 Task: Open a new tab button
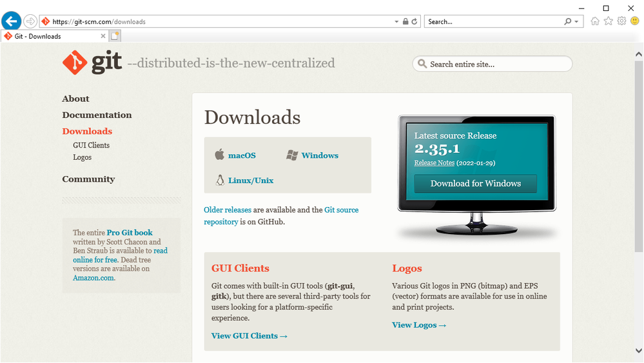tap(115, 36)
